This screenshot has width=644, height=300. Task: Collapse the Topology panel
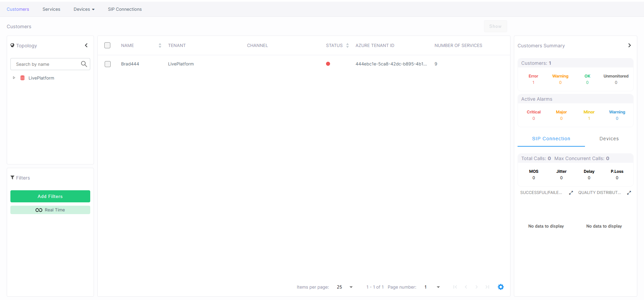(86, 45)
